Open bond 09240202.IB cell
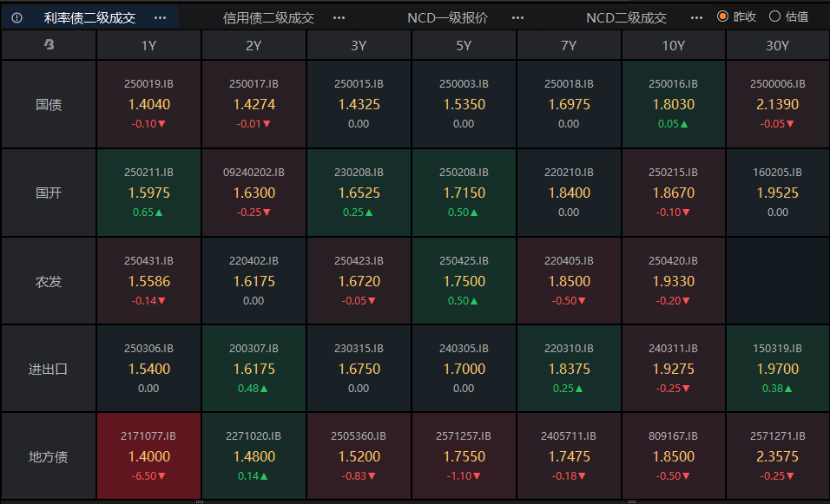 coord(254,193)
